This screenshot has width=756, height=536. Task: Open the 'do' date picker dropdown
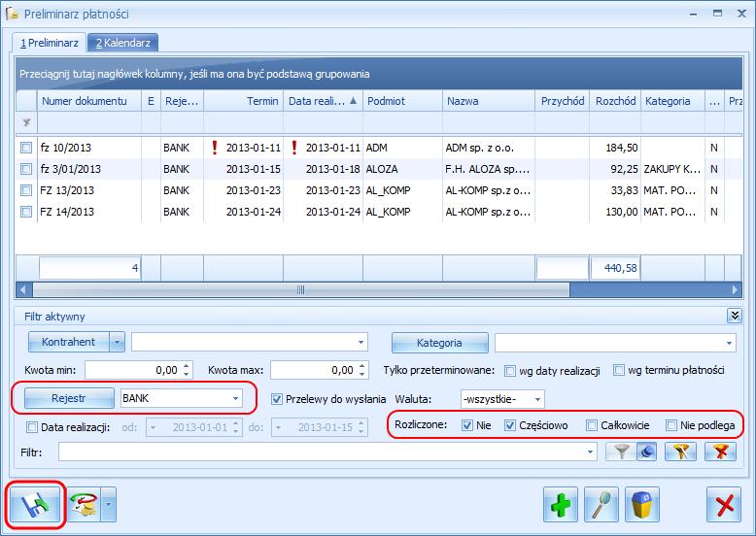coord(279,427)
